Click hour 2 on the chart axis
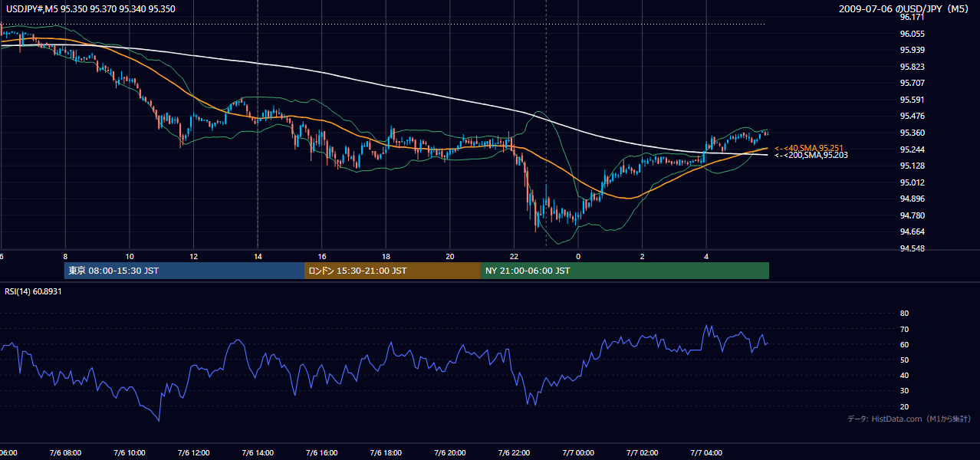980x460 pixels. tap(643, 257)
